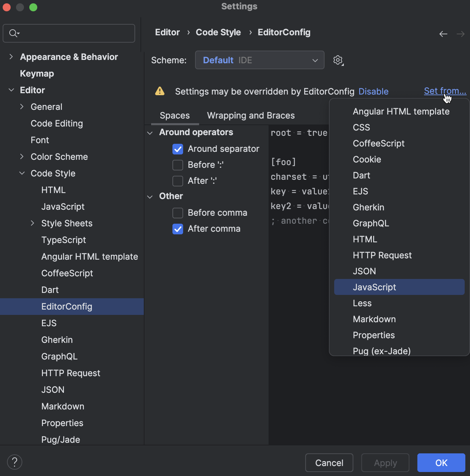Disable the After comma checkbox

point(178,229)
